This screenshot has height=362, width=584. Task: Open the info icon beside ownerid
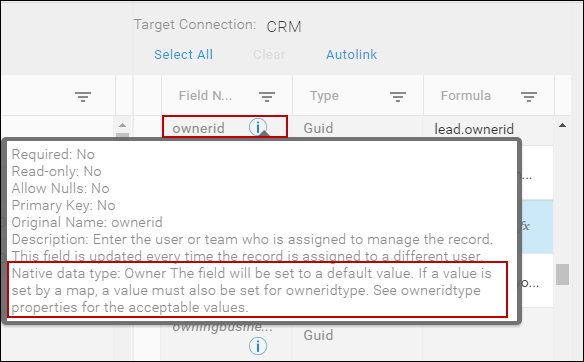point(258,127)
